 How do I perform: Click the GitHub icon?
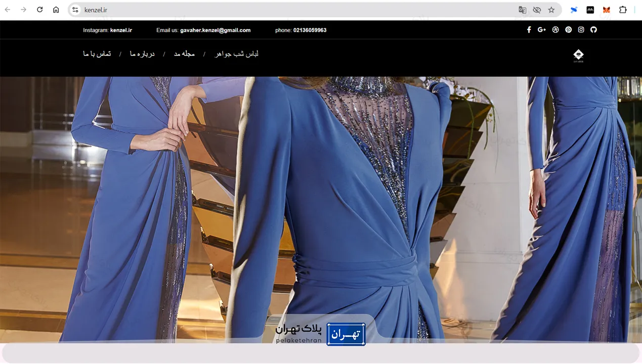pyautogui.click(x=593, y=30)
